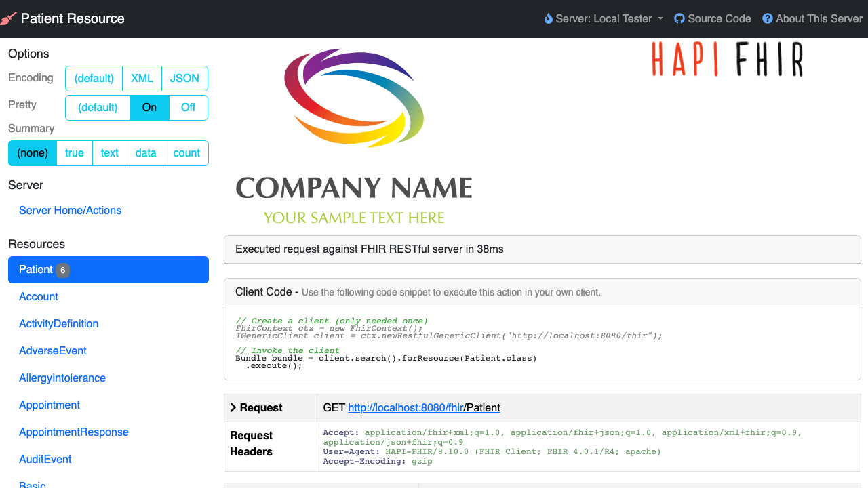Click the 'Executed request against FHIR RESTful server' message
868x488 pixels.
click(370, 249)
